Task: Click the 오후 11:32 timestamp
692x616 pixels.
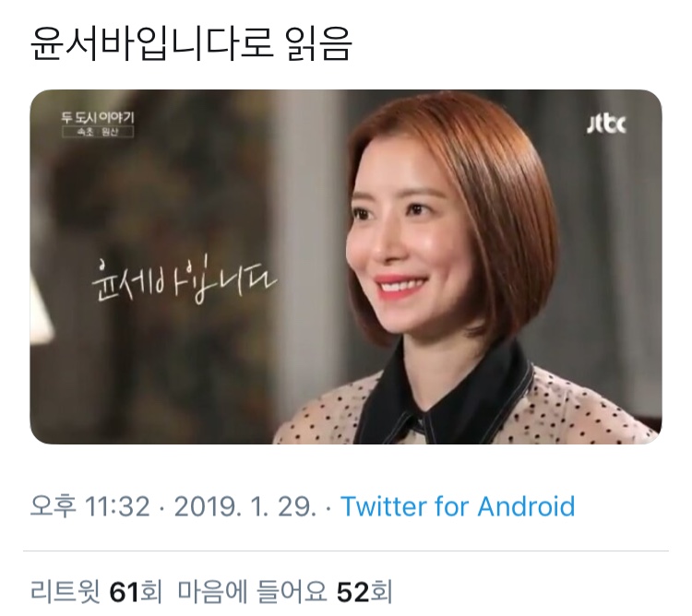Action: pyautogui.click(x=90, y=505)
